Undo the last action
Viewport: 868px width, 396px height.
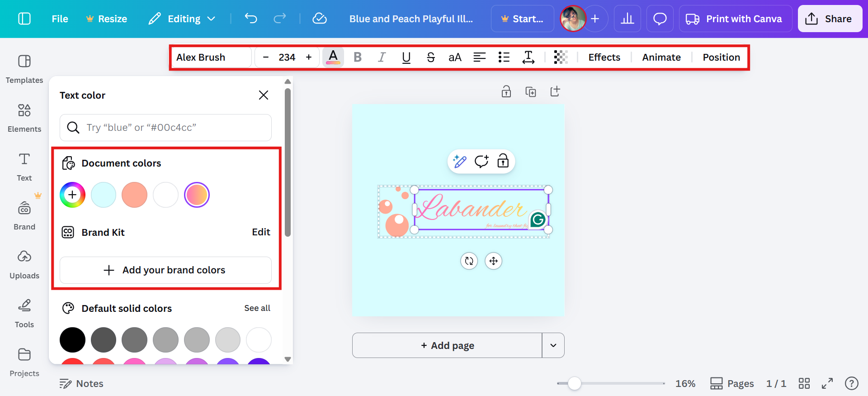pos(251,19)
